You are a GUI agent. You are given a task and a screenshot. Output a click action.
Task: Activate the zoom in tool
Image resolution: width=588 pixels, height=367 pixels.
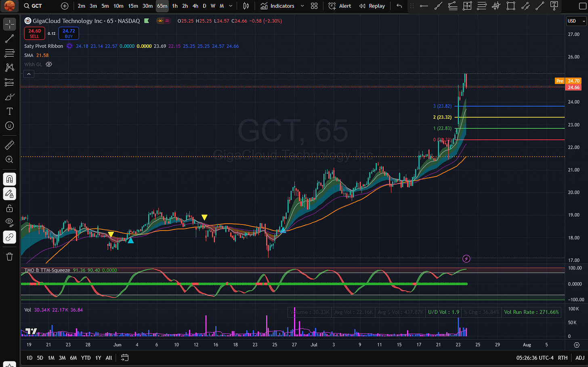(x=10, y=159)
